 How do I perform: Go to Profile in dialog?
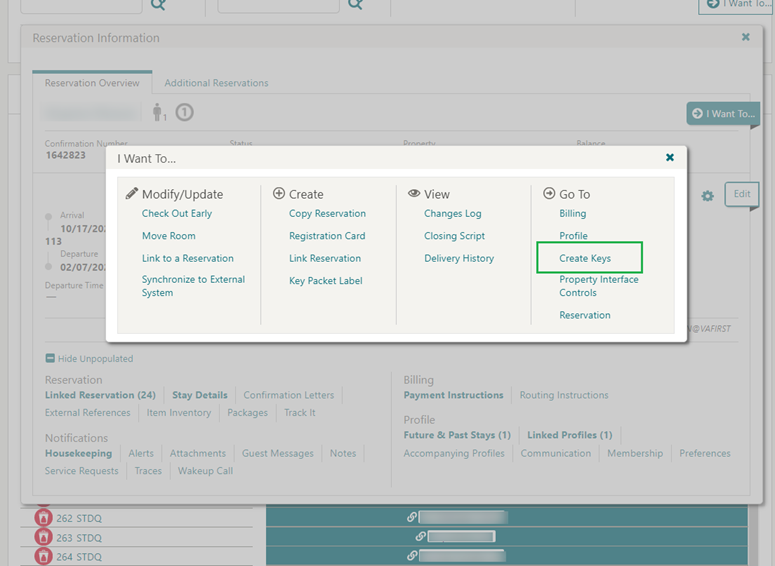[573, 236]
